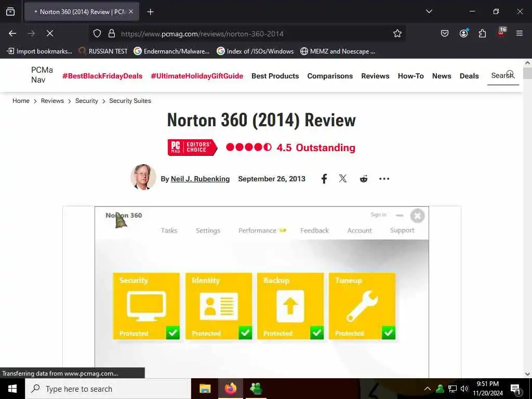532x399 pixels.
Task: Click the Editors' Choice badge
Action: pos(192,147)
